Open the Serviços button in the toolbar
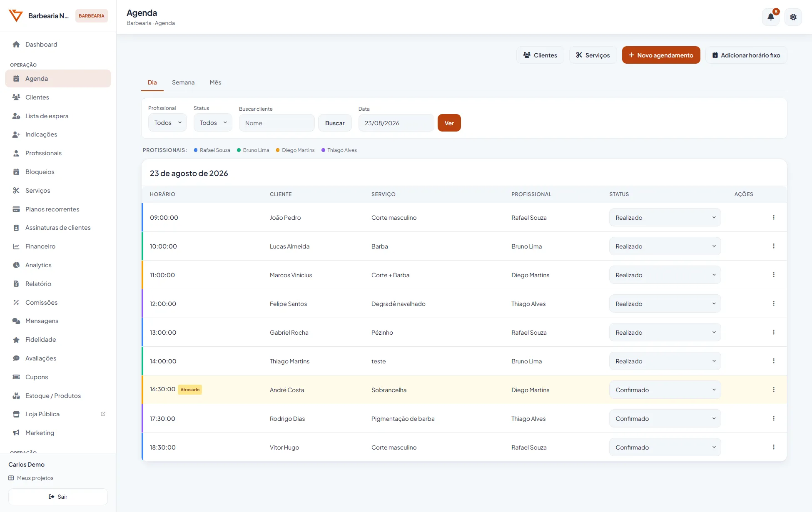The height and width of the screenshot is (512, 812). pyautogui.click(x=593, y=55)
